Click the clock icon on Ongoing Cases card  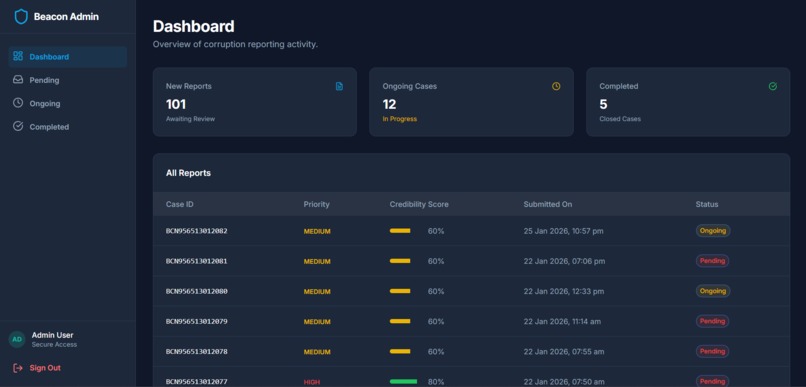tap(556, 86)
